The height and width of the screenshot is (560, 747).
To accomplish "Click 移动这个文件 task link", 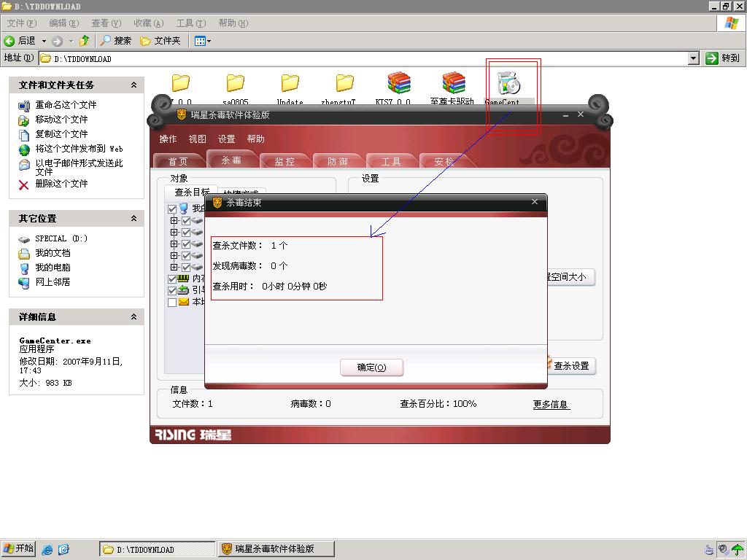I will 61,120.
